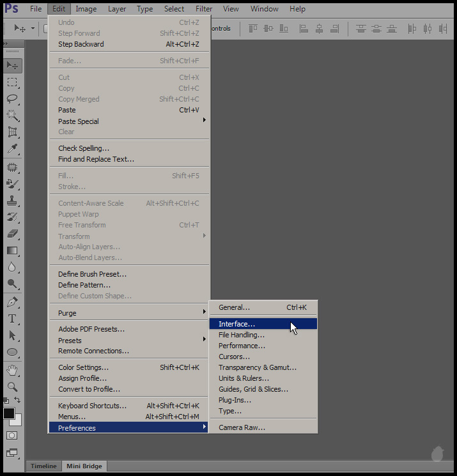Select the Lasso tool
This screenshot has height=476, width=457.
(x=12, y=98)
